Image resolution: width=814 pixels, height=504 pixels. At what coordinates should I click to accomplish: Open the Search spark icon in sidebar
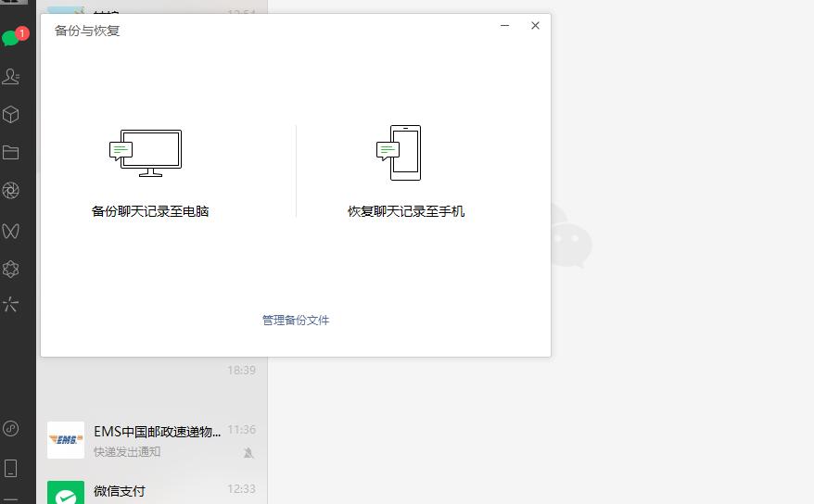point(10,304)
